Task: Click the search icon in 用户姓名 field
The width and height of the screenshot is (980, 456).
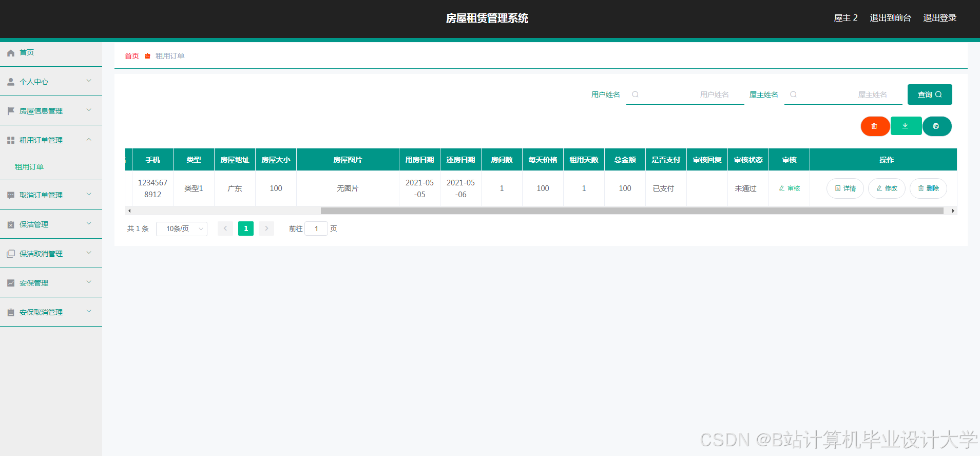Action: pos(635,94)
